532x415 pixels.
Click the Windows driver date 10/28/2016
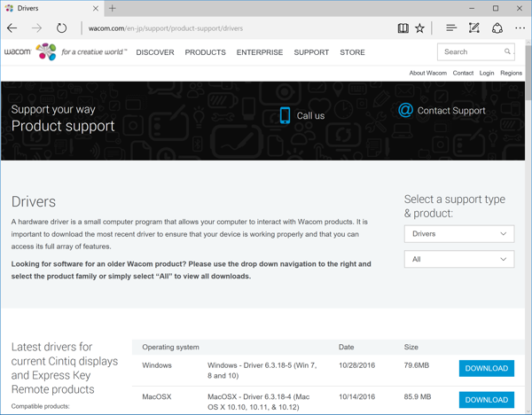click(x=357, y=365)
